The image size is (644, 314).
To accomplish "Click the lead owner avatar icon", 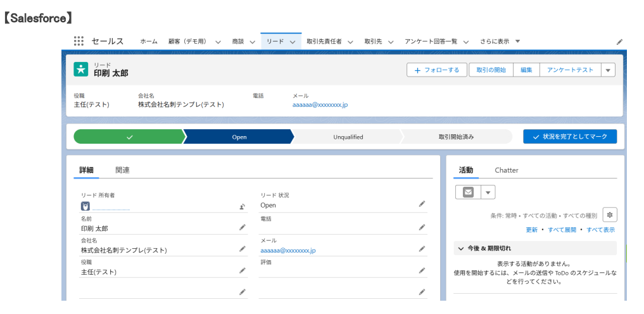I will (x=85, y=206).
